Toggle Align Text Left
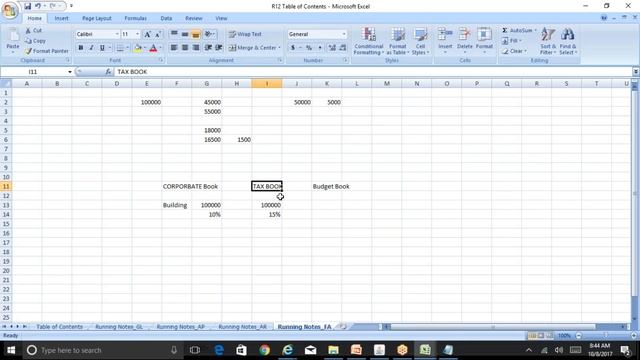Screen dimensions: 640x360 (x=174, y=48)
